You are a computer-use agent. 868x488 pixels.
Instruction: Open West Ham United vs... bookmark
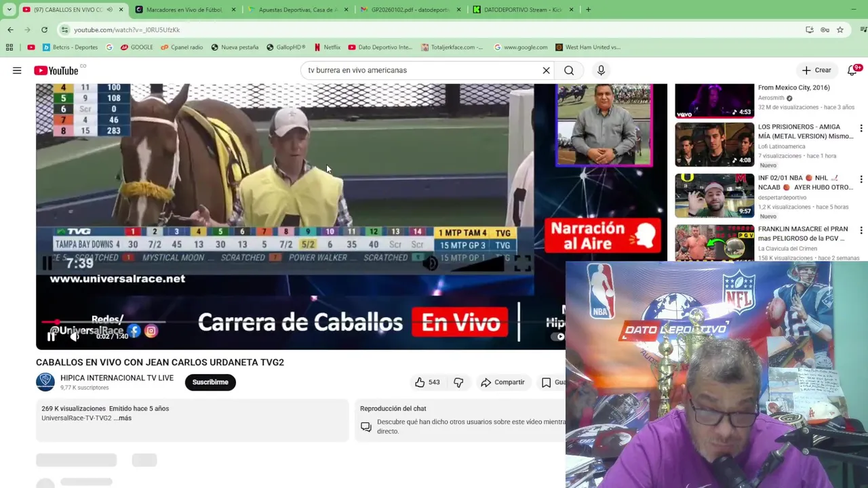[x=588, y=47]
